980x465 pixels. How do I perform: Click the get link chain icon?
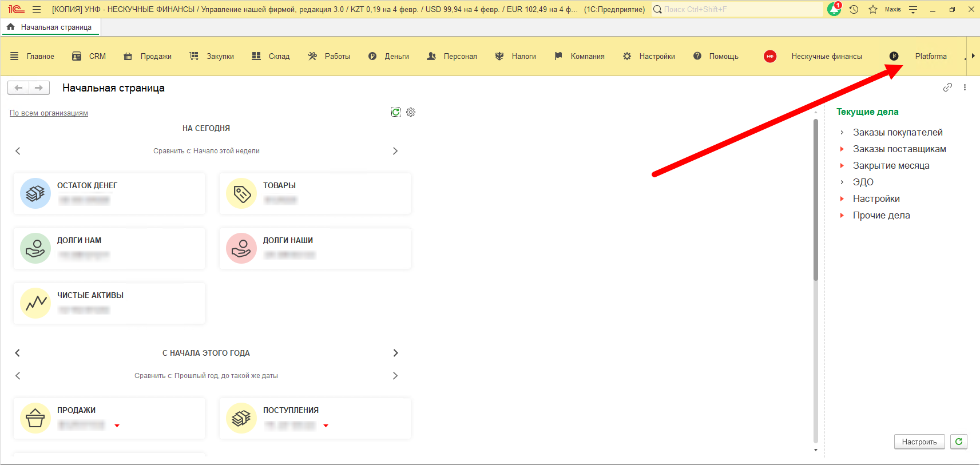947,88
